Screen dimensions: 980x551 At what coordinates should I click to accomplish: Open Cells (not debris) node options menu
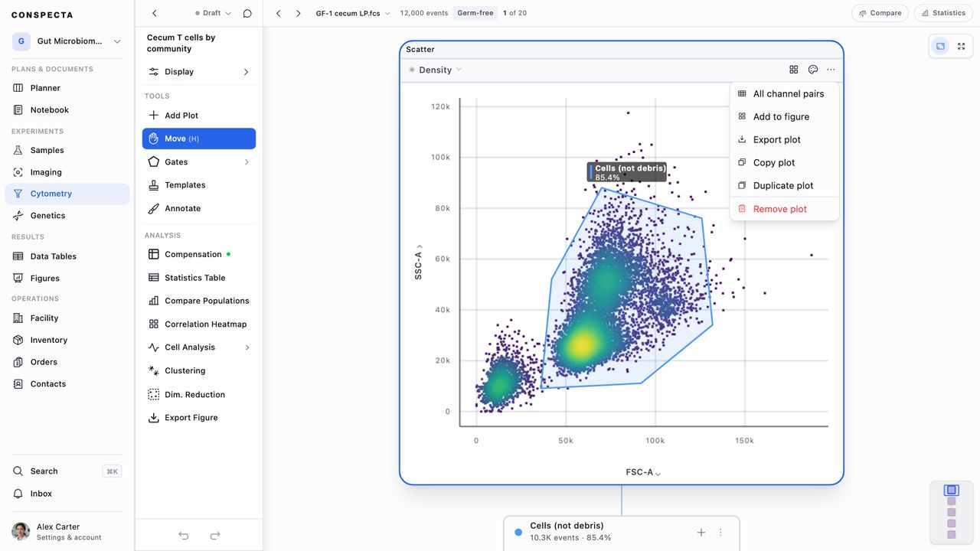tap(720, 532)
